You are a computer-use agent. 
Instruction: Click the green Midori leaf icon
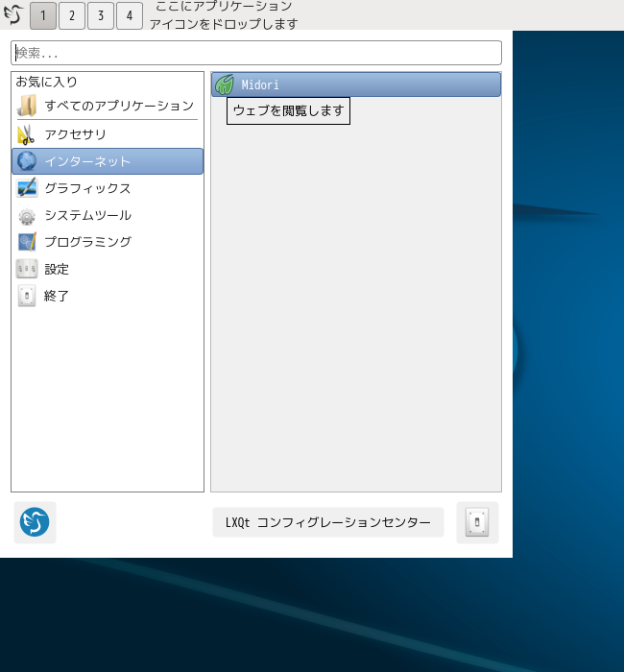(224, 84)
